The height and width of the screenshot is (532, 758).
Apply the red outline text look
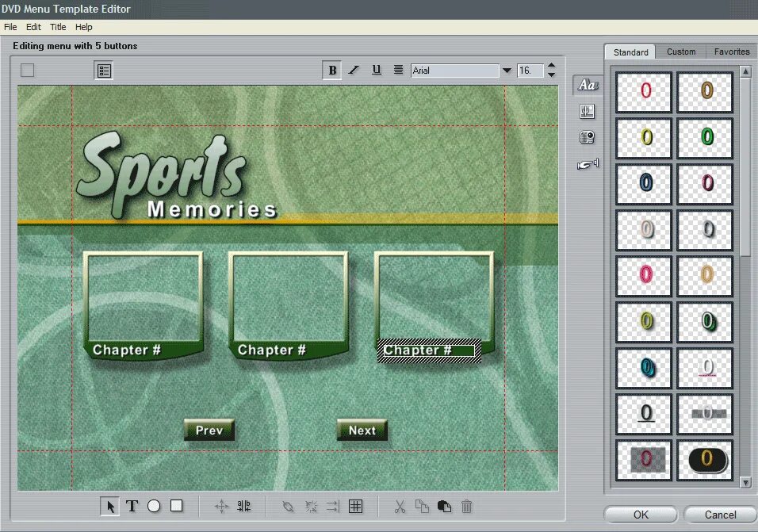(x=644, y=92)
